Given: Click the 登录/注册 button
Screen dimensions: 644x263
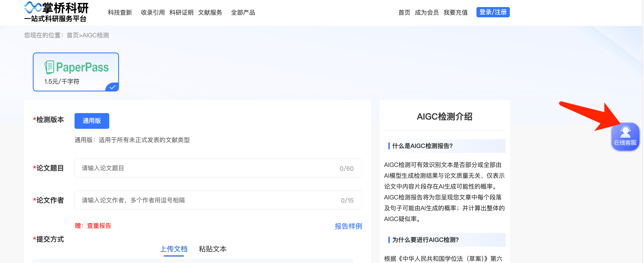Looking at the screenshot, I should pyautogui.click(x=493, y=12).
